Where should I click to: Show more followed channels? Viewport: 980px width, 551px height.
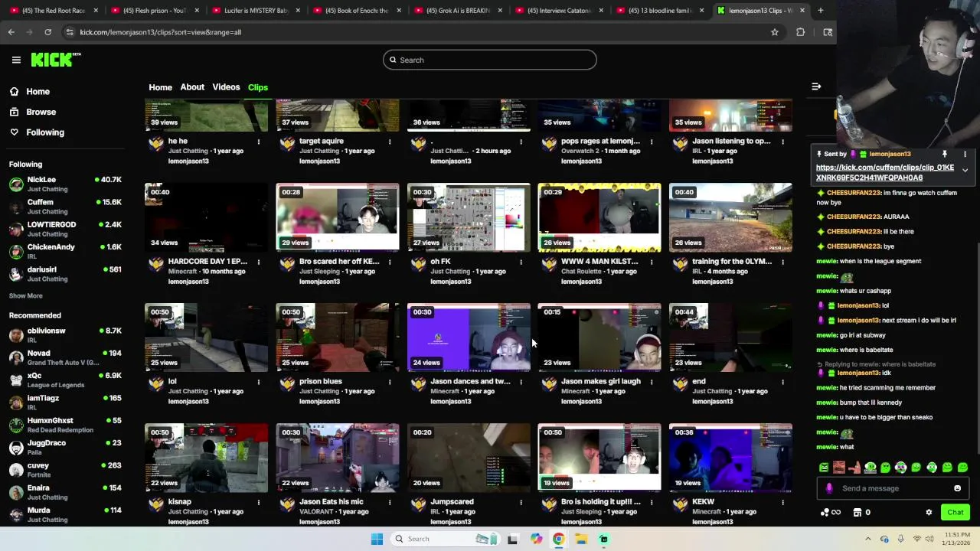[25, 295]
